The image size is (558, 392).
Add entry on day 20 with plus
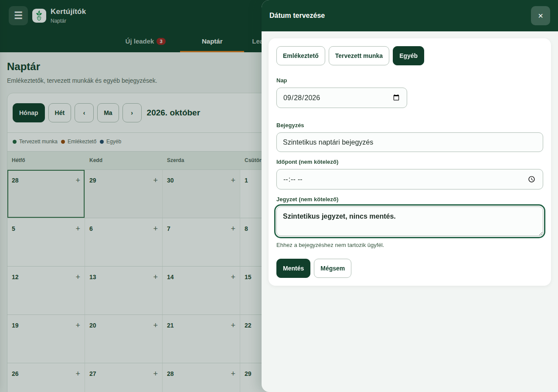[156, 325]
